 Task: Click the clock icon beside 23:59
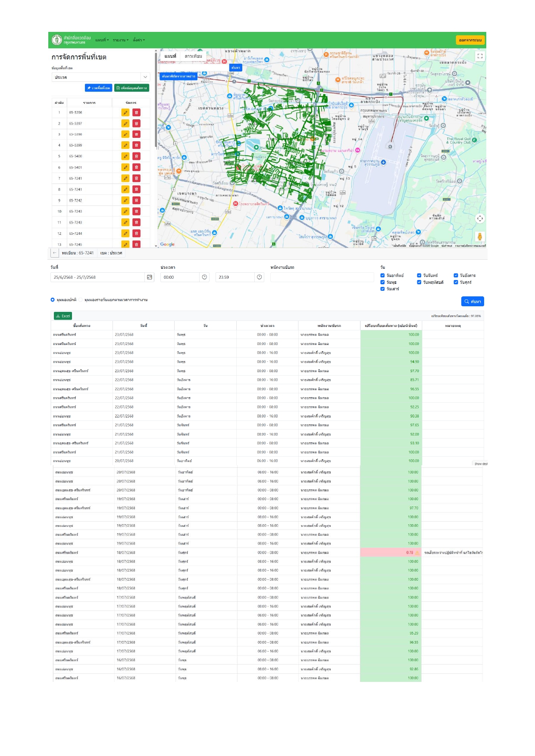pyautogui.click(x=259, y=277)
